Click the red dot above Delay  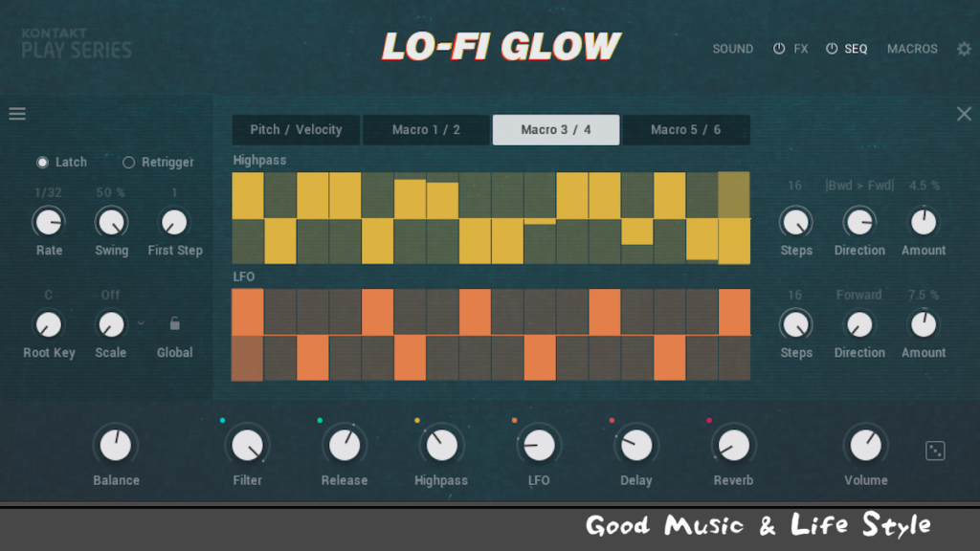pos(612,421)
